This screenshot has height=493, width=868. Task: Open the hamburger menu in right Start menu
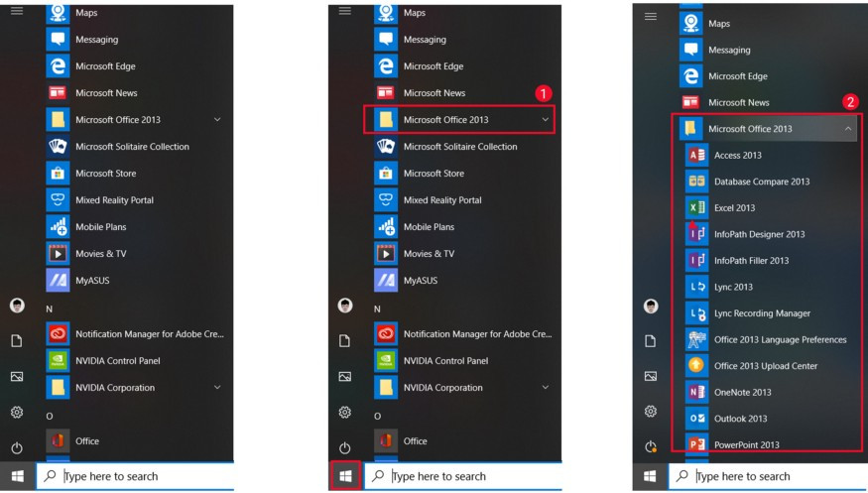(651, 17)
